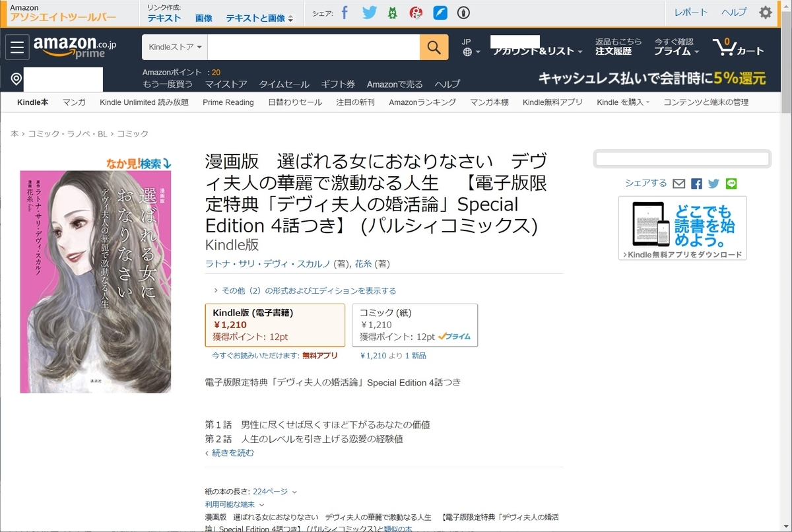
Task: Click the red FC2 share icon
Action: [x=416, y=13]
